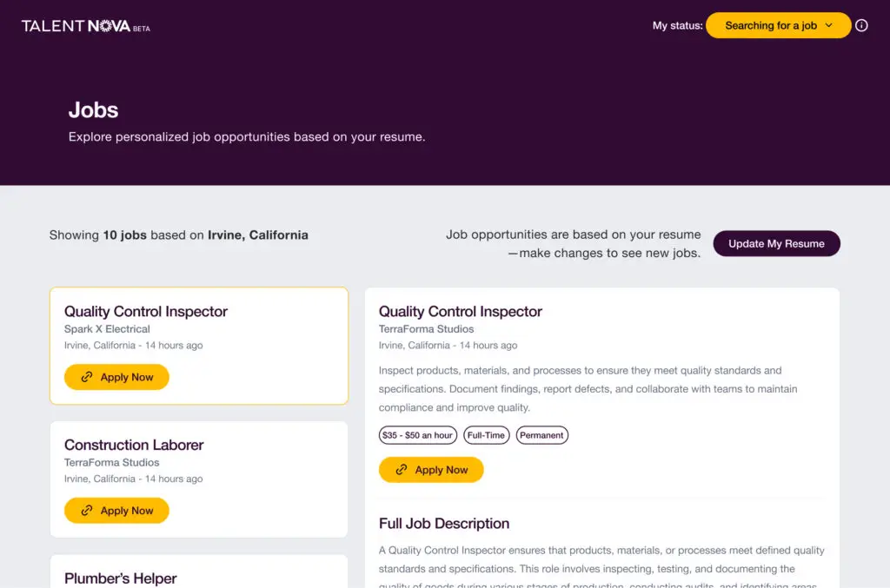
Task: Click link icon in Spark X Electrical Apply button
Action: (x=87, y=377)
